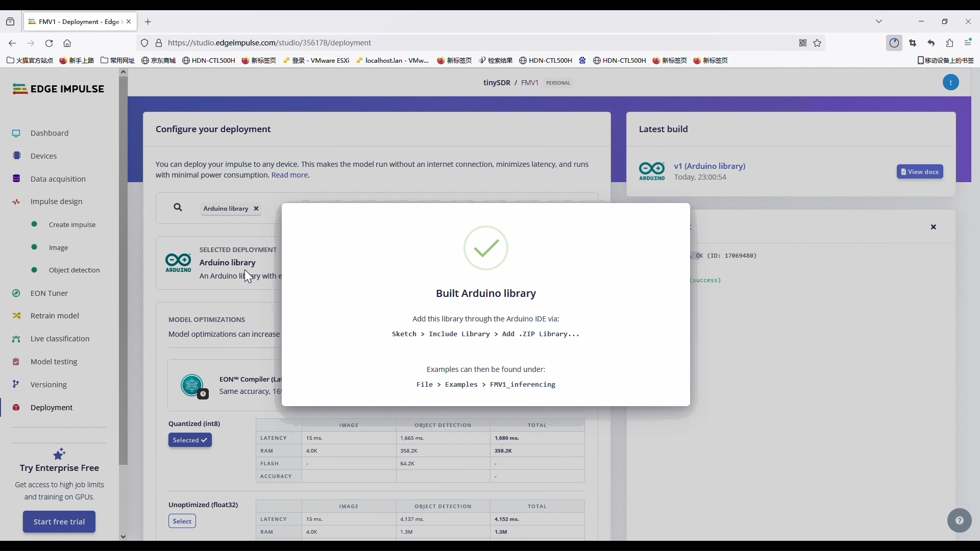This screenshot has height=551, width=980.
Task: Open Dashboard in the sidebar
Action: coord(50,133)
